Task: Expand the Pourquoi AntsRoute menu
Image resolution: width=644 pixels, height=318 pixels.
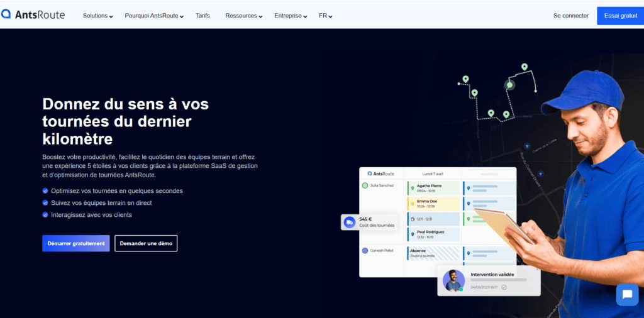Action: (154, 16)
